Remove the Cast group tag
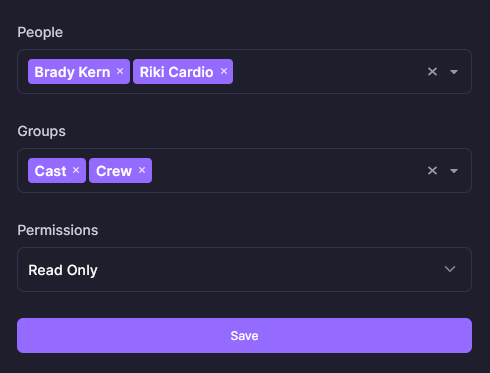Viewport: 490px width, 373px height. click(x=76, y=170)
